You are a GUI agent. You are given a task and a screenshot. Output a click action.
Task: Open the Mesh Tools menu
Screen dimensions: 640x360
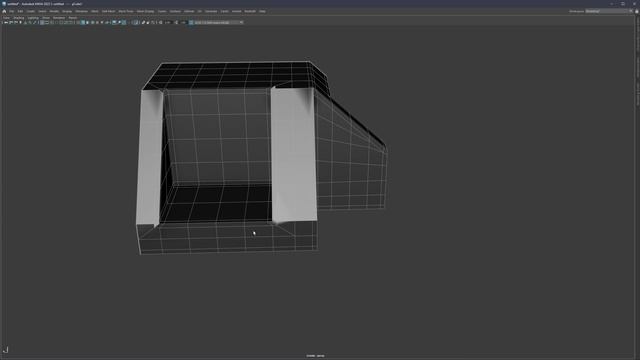pyautogui.click(x=126, y=11)
